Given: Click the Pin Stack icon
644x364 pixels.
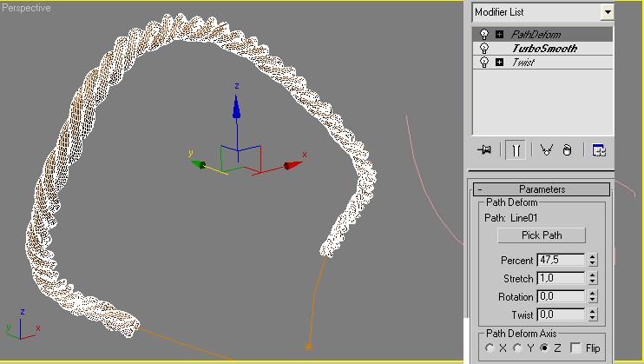Looking at the screenshot, I should [484, 149].
